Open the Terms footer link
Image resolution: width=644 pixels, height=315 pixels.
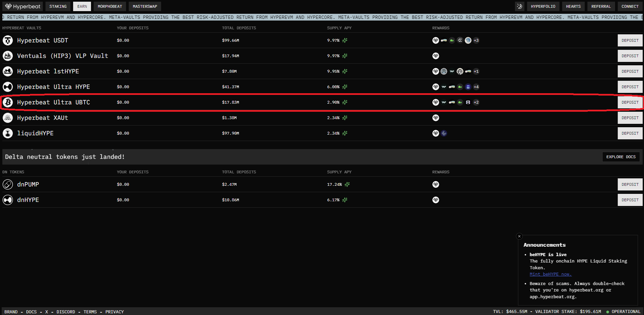coord(90,312)
